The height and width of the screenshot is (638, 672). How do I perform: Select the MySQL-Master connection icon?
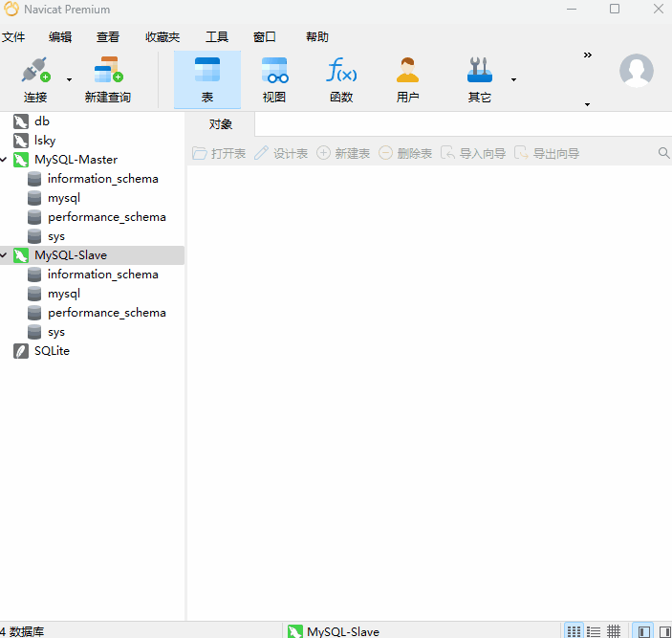coord(21,160)
